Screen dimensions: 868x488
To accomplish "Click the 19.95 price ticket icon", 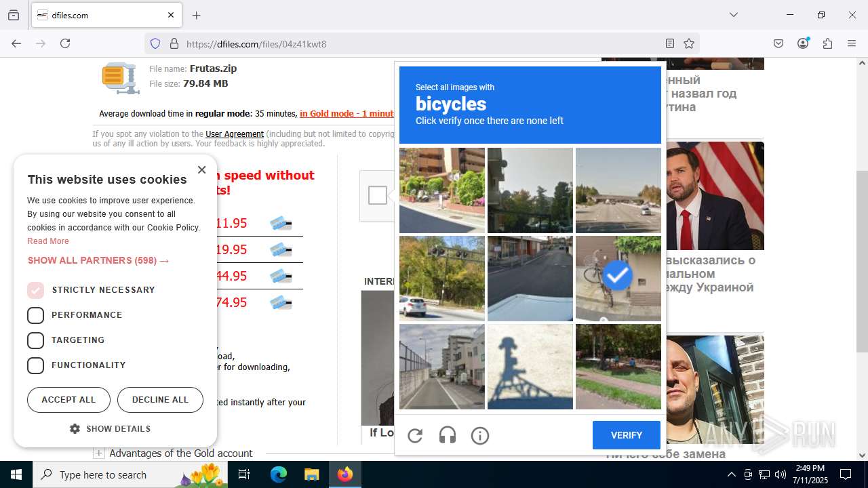I will pyautogui.click(x=281, y=250).
